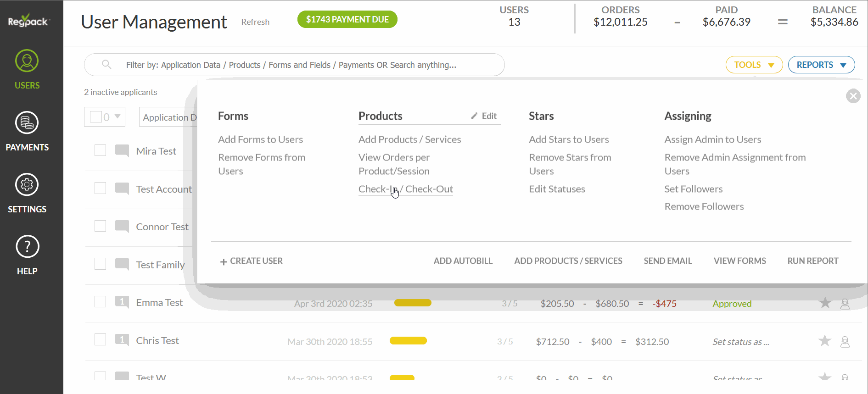Select Add Stars to Users
The image size is (868, 394).
click(568, 139)
